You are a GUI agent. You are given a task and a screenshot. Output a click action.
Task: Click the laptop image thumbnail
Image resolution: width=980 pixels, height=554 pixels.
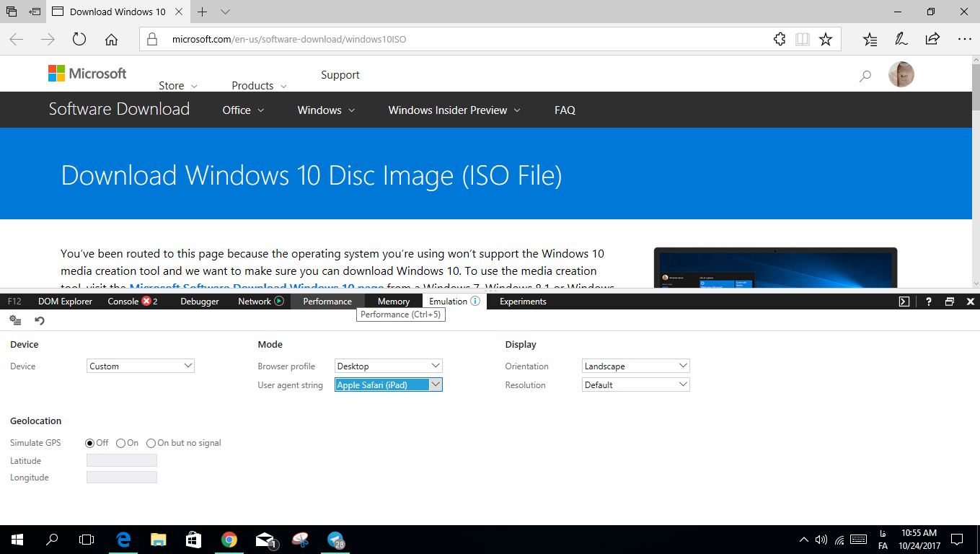click(775, 268)
